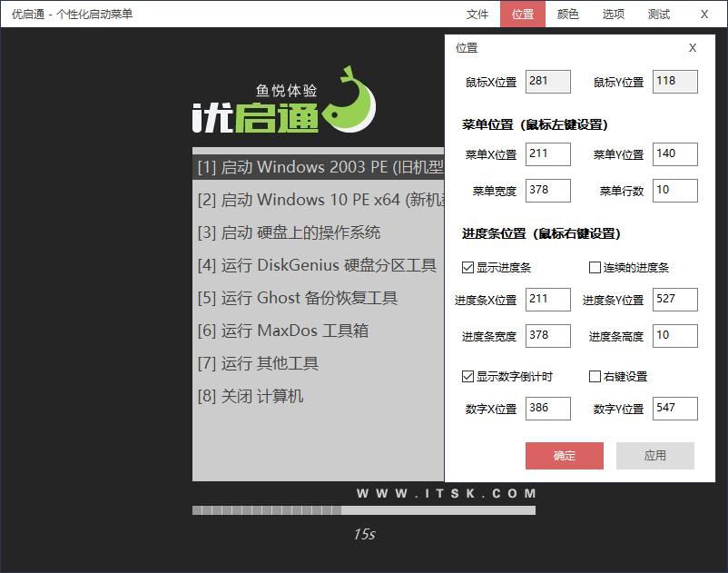Click the app icon in title bar
The width and height of the screenshot is (728, 573).
point(10,14)
